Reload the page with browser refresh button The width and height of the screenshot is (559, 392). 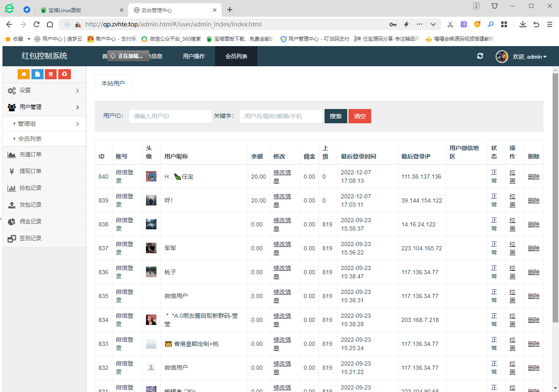(x=36, y=24)
